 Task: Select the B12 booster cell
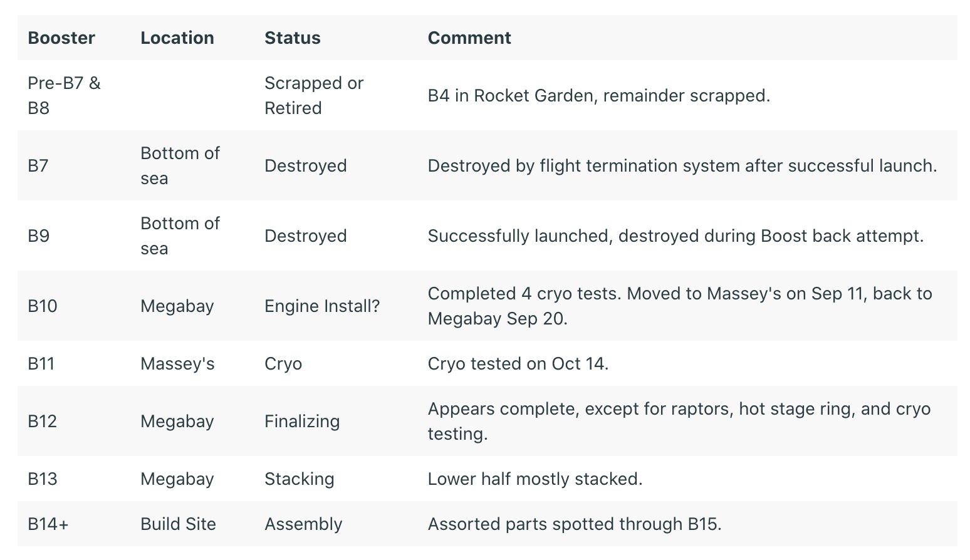[x=43, y=422]
